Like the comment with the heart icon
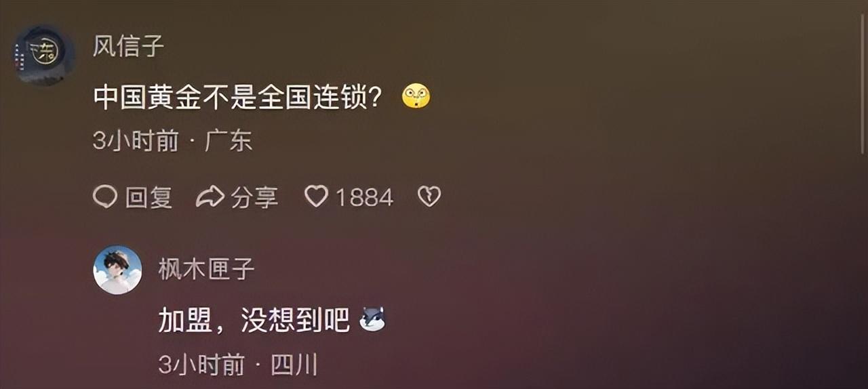The width and height of the screenshot is (868, 389). [x=316, y=197]
